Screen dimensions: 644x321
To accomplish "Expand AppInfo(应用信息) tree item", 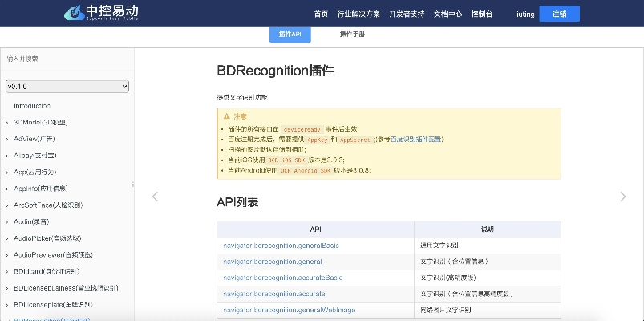I will tap(6, 189).
